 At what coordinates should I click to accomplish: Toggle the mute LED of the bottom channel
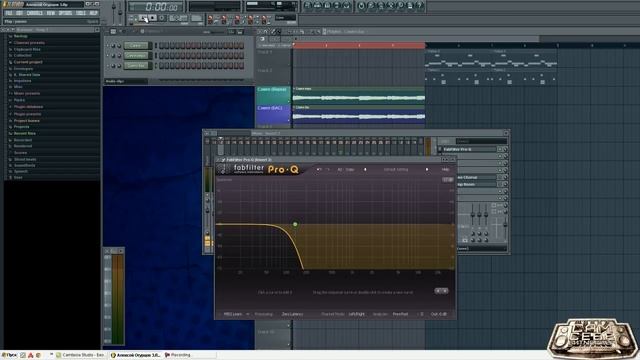click(108, 65)
